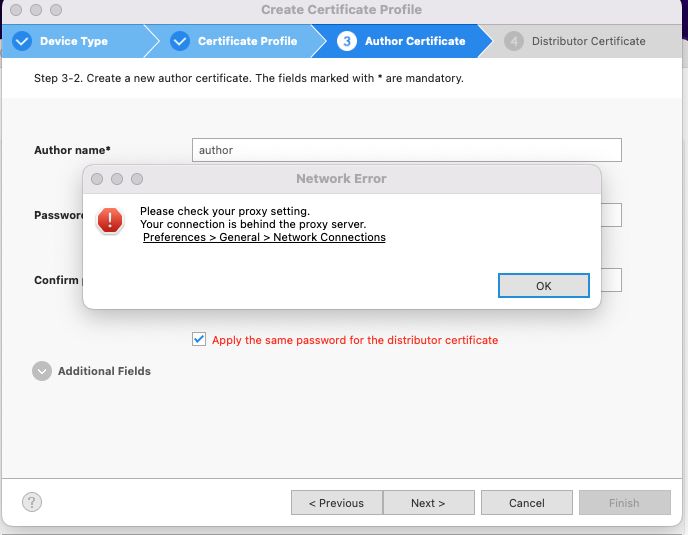The height and width of the screenshot is (535, 688).
Task: Select the Distributor Certificate step
Action: (x=584, y=41)
